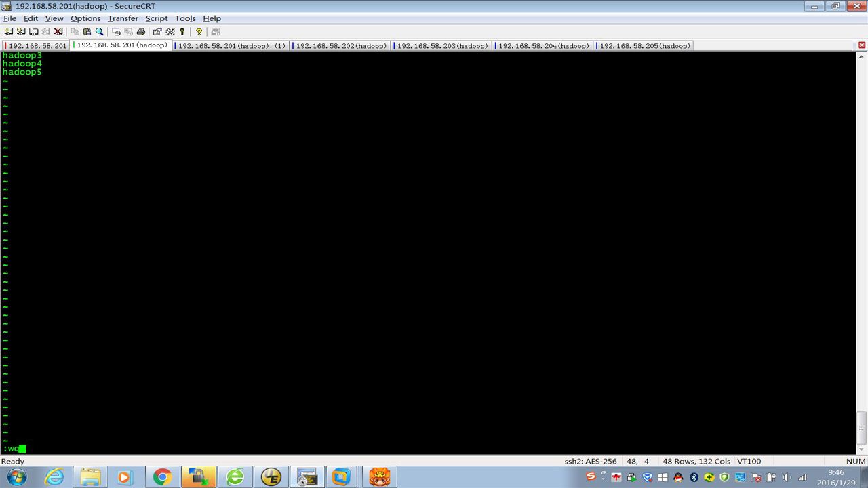Click the Copy toolbar icon
The height and width of the screenshot is (488, 868).
(x=75, y=32)
